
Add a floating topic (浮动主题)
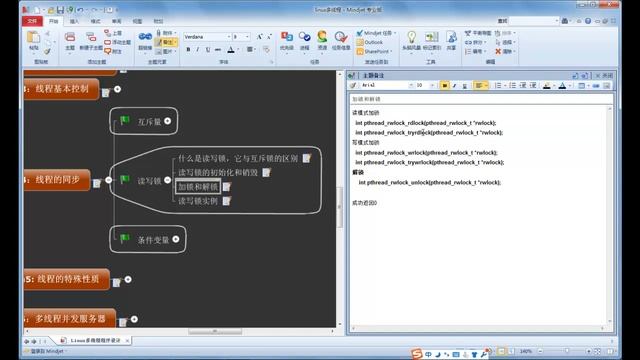(x=117, y=42)
